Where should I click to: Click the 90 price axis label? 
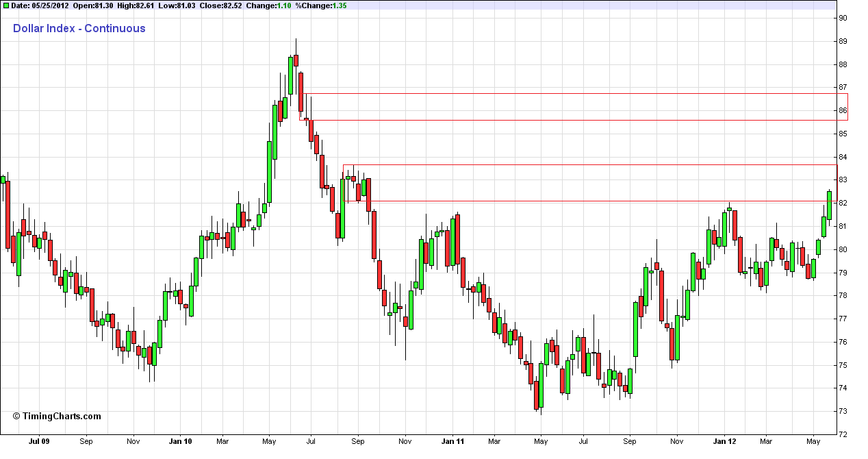tap(843, 18)
